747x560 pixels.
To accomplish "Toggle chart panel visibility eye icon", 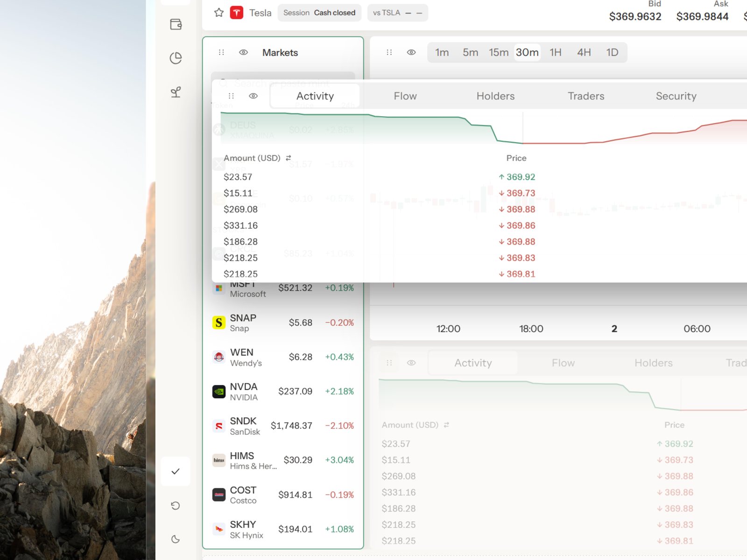I will pyautogui.click(x=411, y=52).
